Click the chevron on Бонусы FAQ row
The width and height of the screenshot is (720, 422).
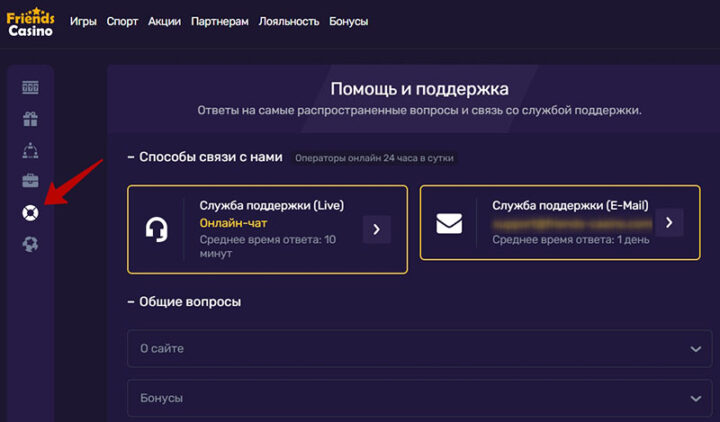coord(696,399)
